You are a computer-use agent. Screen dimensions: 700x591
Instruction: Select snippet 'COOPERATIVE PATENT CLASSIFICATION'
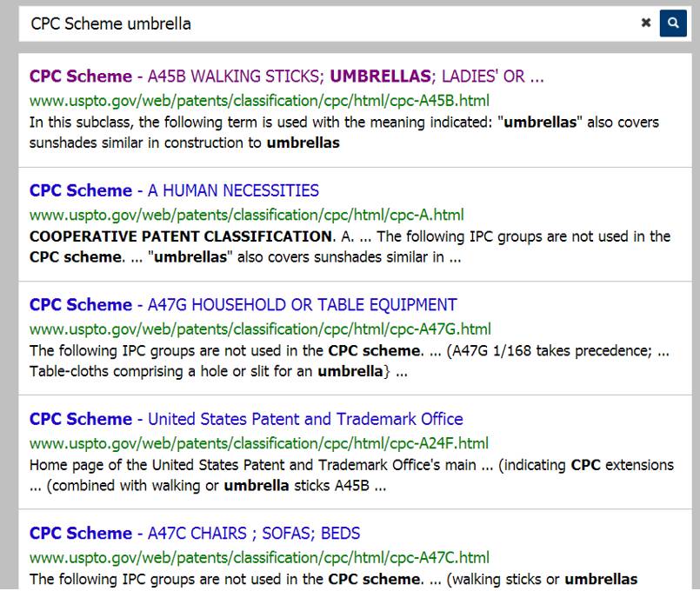tap(182, 236)
